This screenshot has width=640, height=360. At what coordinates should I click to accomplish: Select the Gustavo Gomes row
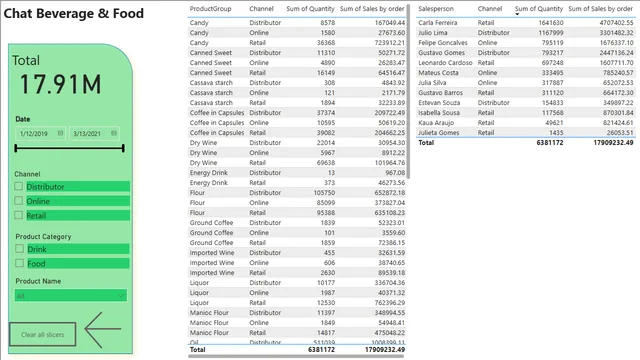tap(526, 53)
